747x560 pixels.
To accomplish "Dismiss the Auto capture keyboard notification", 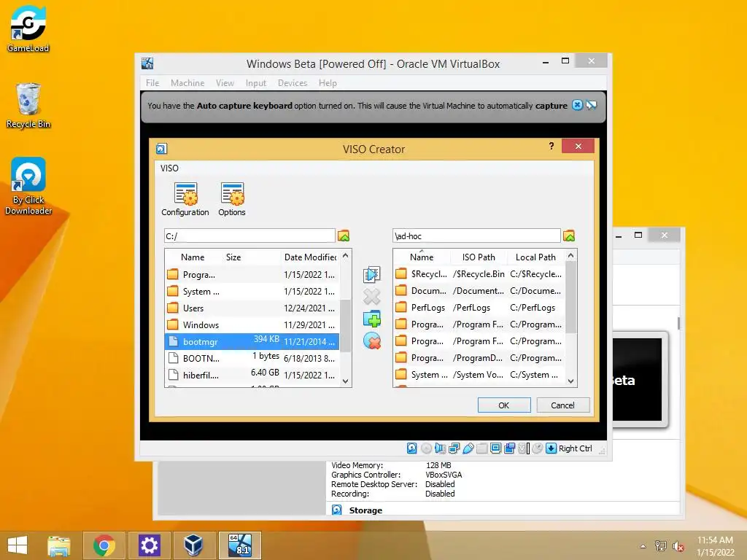I will 577,105.
